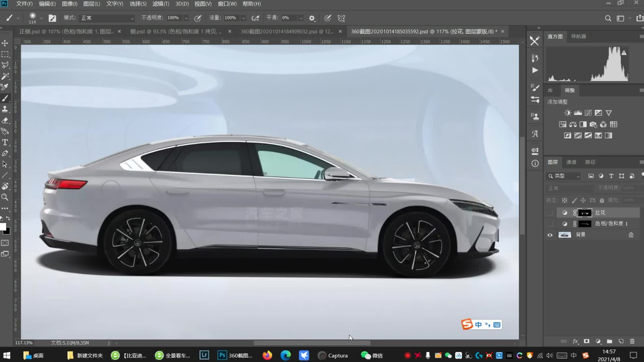Select the Move tool
Screen dimensions: 644x362
point(5,43)
